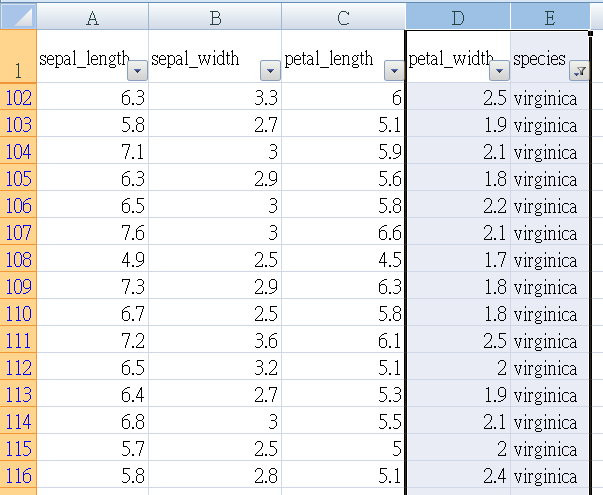Select row header 106
Image resolution: width=603 pixels, height=495 pixels.
[x=18, y=204]
